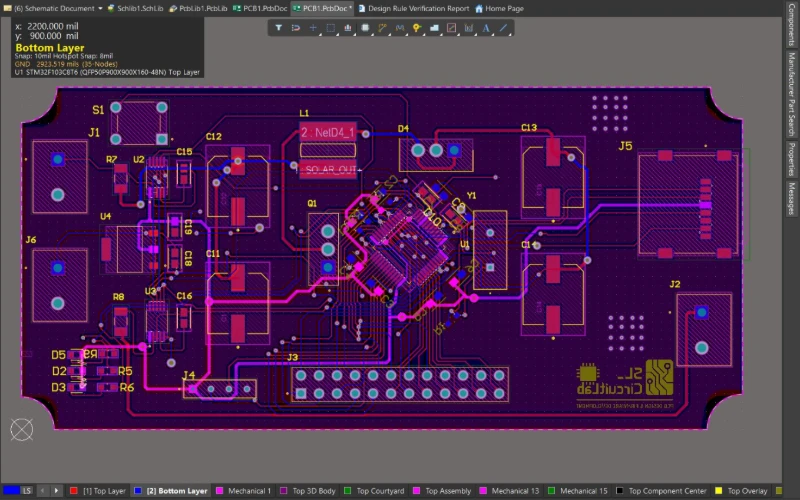Image resolution: width=800 pixels, height=500 pixels.
Task: Switch to the Mechanical 1 layer
Action: (249, 491)
